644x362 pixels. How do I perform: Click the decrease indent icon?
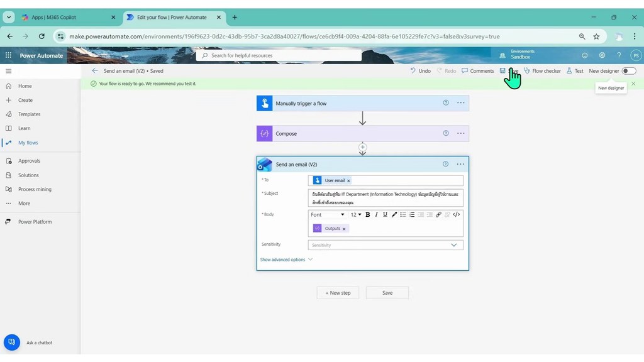point(421,215)
